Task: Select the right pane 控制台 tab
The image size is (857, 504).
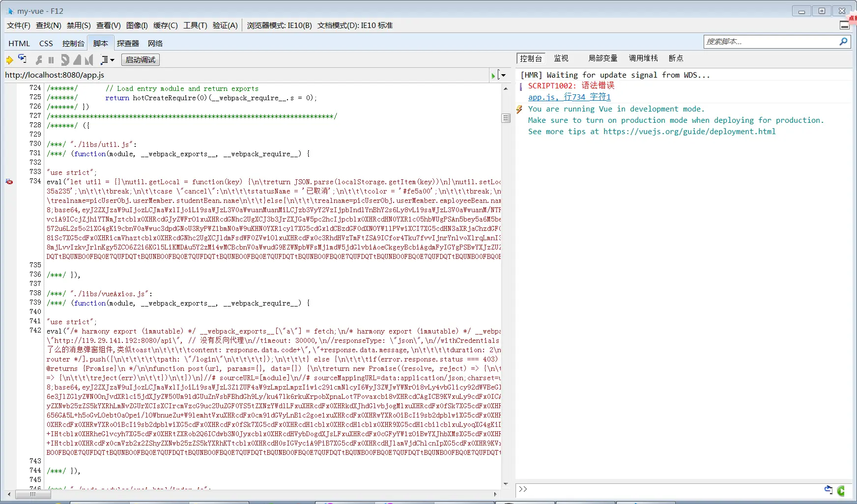Action: click(x=531, y=58)
